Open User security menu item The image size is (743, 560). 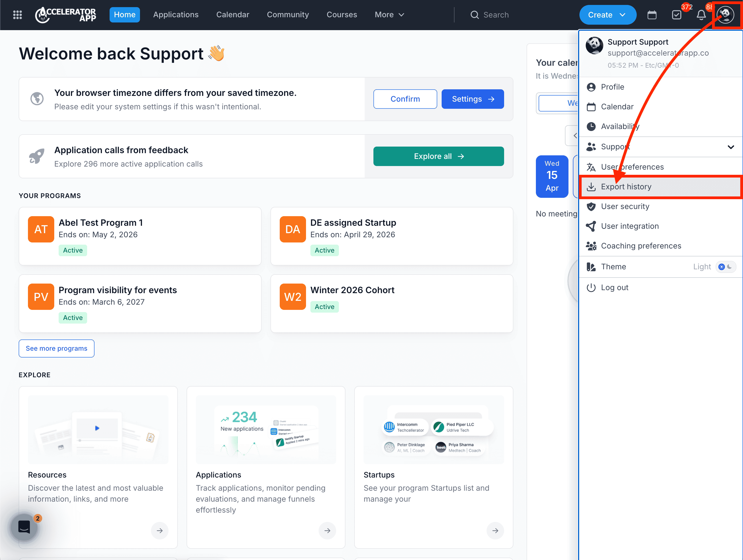[x=625, y=207]
